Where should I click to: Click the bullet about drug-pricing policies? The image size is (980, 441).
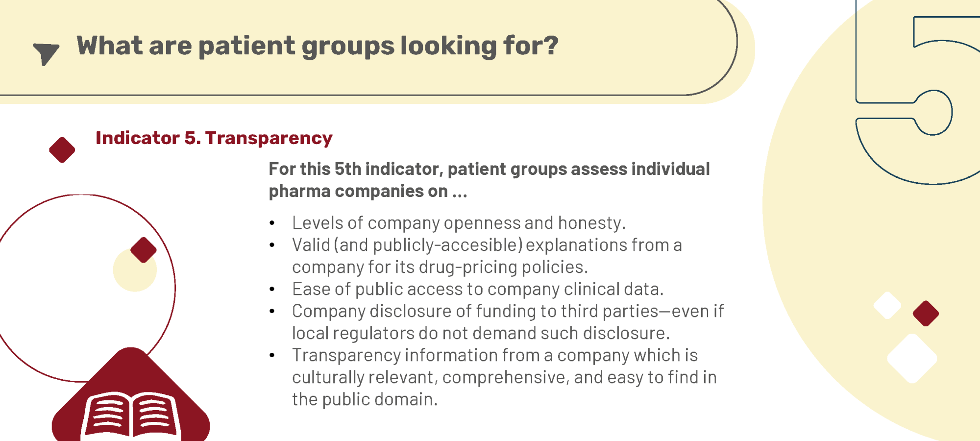point(487,256)
